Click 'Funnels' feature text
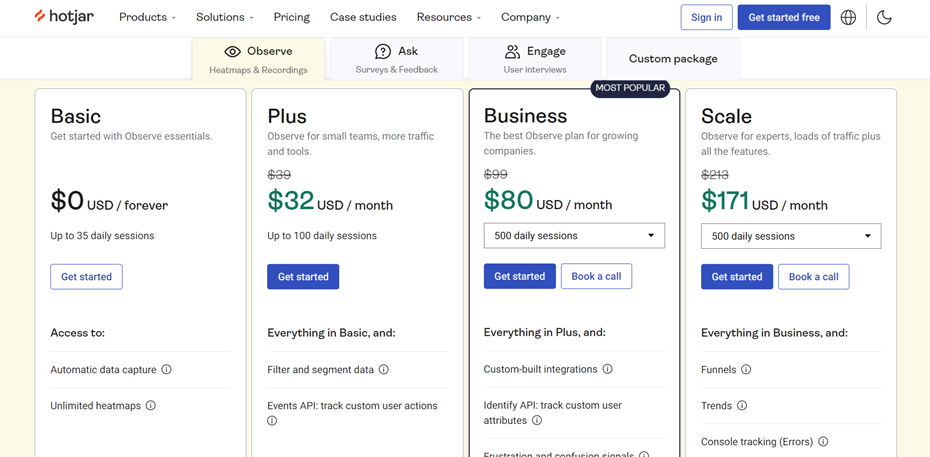 point(718,370)
